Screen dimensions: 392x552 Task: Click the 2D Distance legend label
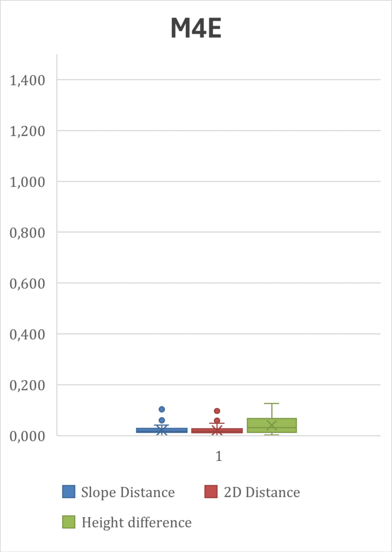click(261, 492)
